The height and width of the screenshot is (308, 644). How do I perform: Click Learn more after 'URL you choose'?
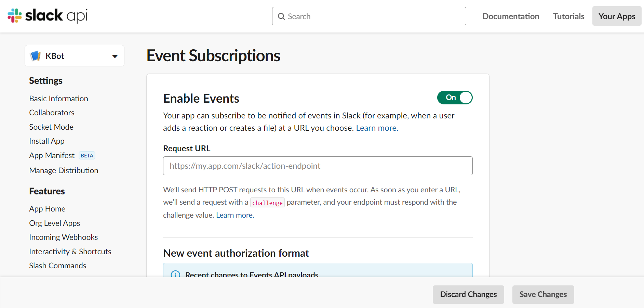coord(377,128)
